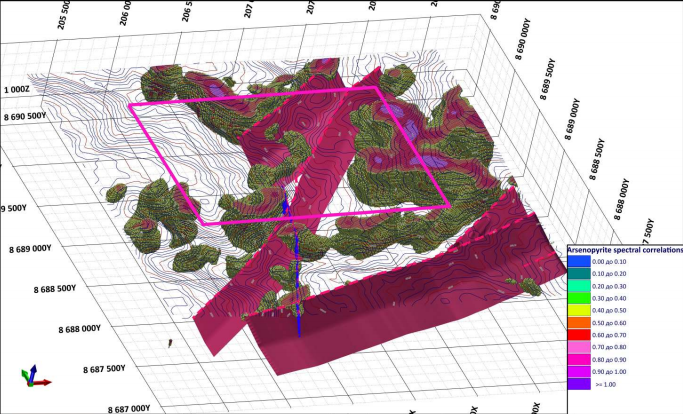Click the small brown marker near 8 688 000Y
683x414 pixels.
pos(170,343)
